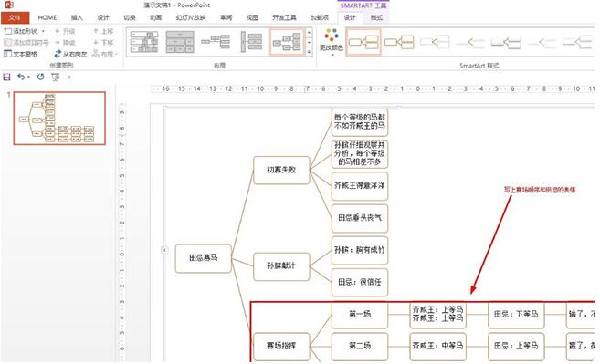The width and height of the screenshot is (600, 364).
Task: Select the fifth SmartArt style thumbnail
Action: pyautogui.click(x=506, y=42)
